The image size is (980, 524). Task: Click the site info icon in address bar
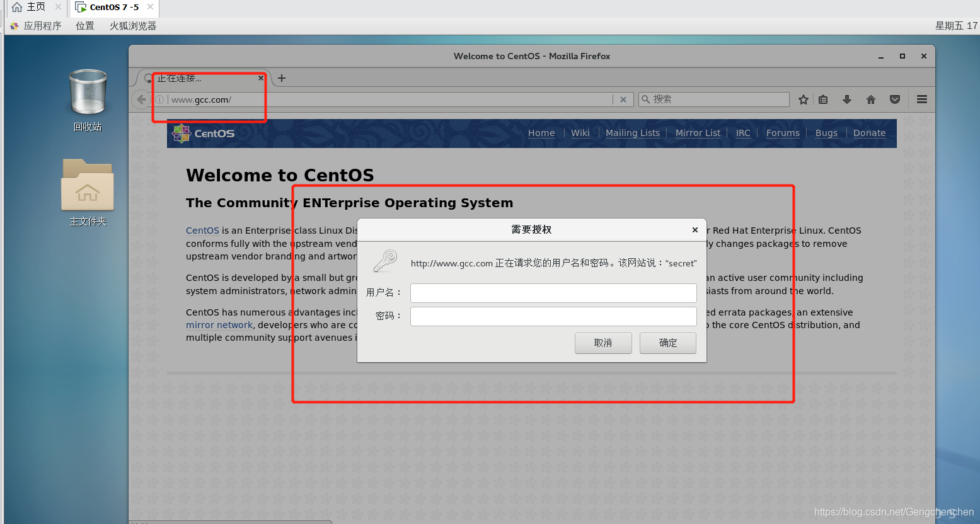point(160,100)
